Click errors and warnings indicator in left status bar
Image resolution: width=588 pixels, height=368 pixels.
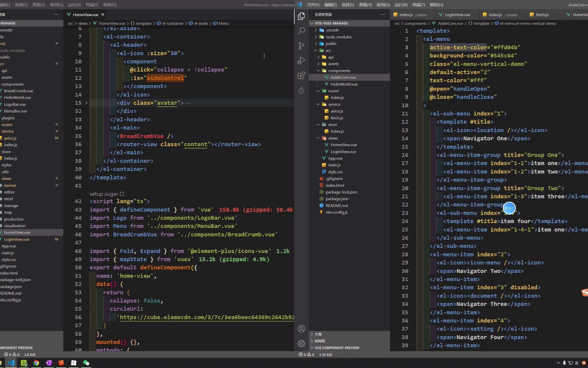[x=12, y=354]
